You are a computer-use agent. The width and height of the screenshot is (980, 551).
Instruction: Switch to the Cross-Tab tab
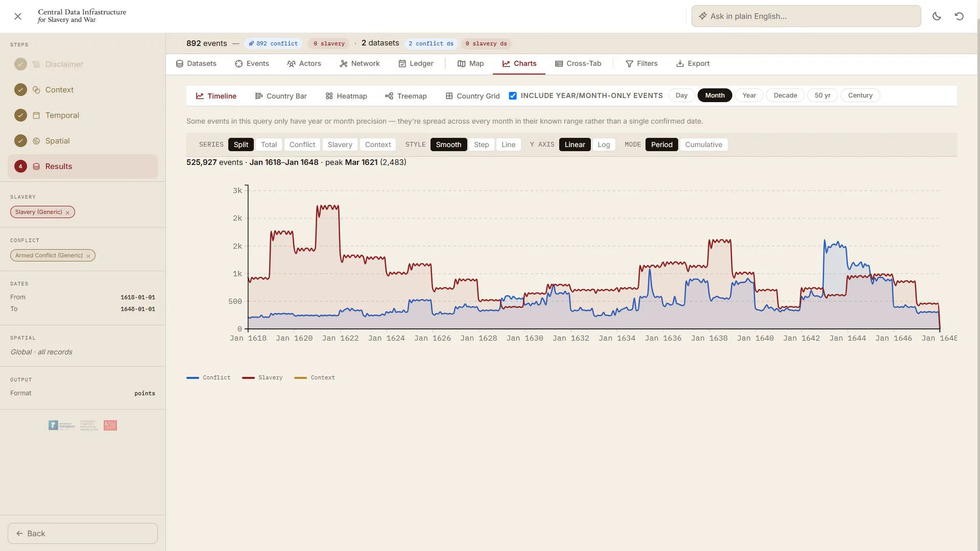pos(578,64)
